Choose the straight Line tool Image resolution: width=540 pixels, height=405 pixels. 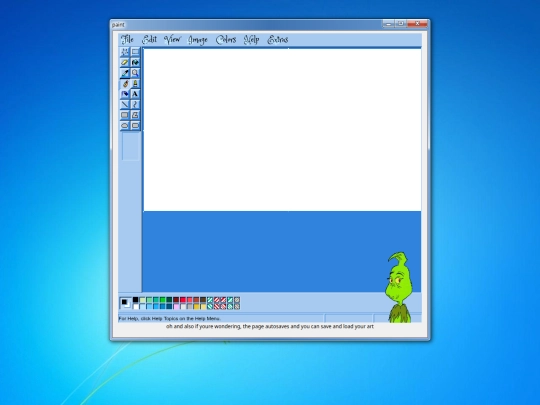click(125, 104)
